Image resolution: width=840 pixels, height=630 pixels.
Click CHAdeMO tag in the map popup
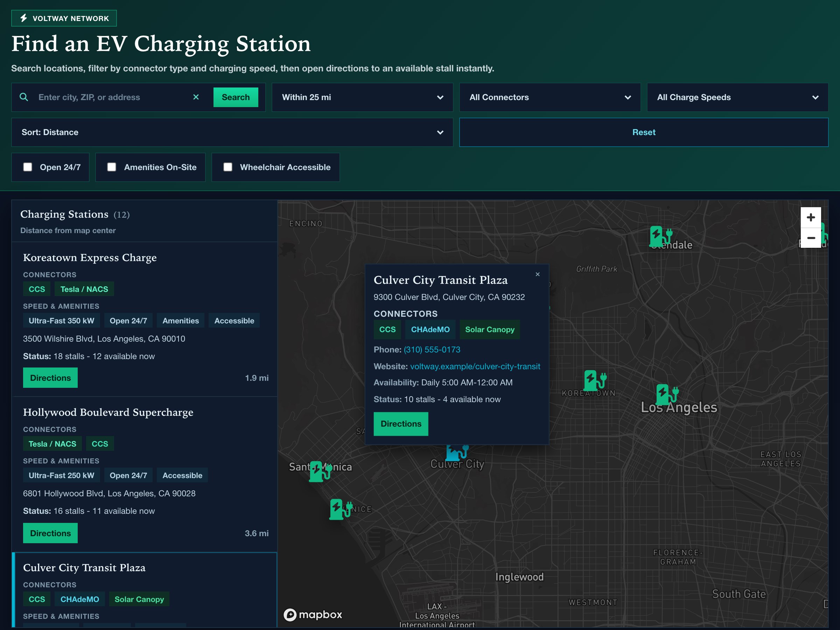click(430, 330)
